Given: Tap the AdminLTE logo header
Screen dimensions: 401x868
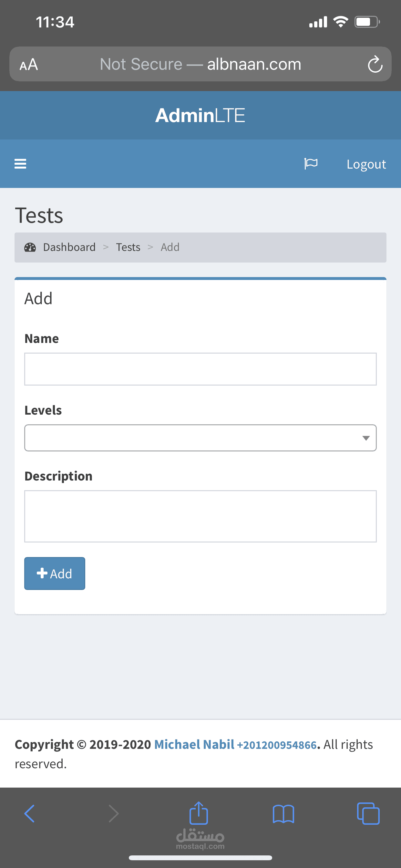Looking at the screenshot, I should tap(200, 115).
